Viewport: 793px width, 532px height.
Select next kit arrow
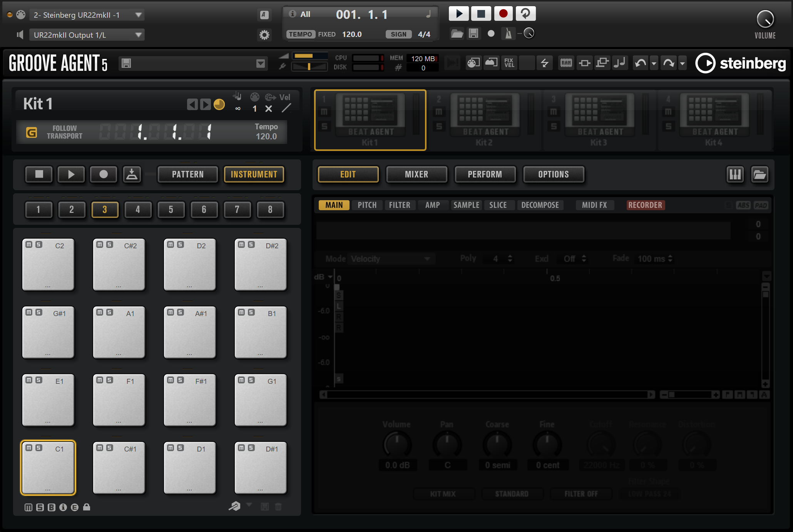(206, 104)
